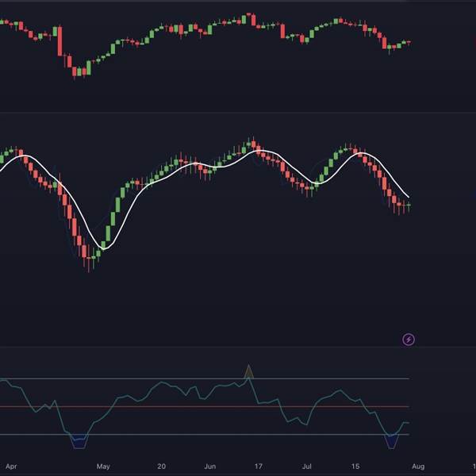
Task: Click the 20 date label on time axis
Action: (162, 466)
